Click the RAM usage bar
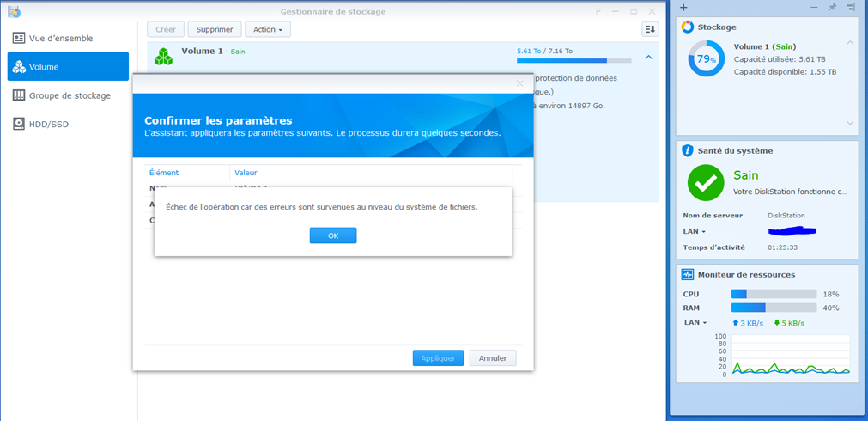 (774, 308)
